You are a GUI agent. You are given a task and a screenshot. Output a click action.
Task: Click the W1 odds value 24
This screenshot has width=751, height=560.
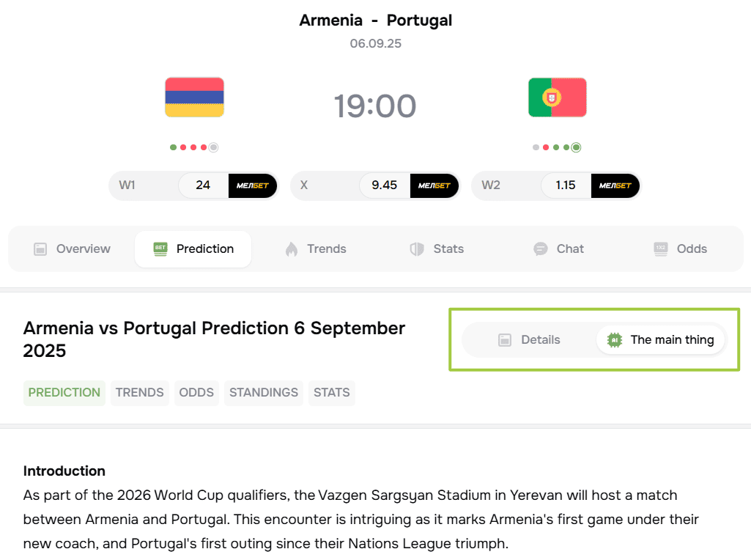click(203, 185)
